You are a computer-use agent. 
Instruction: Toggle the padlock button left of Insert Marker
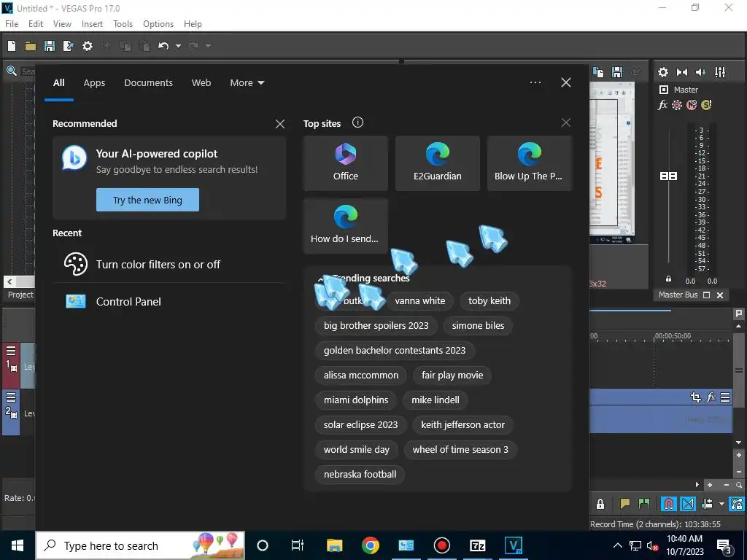click(x=600, y=503)
